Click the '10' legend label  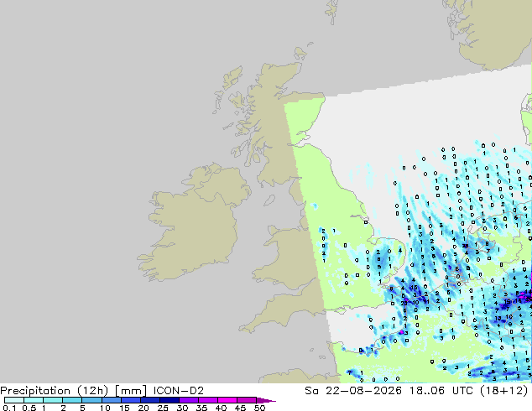pyautogui.click(x=105, y=408)
